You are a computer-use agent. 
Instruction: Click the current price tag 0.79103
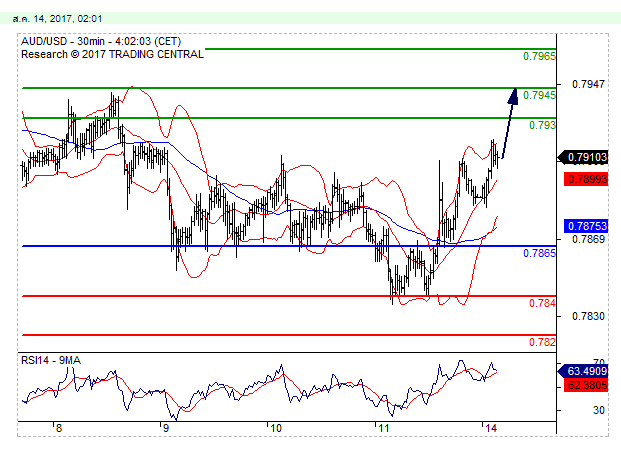click(583, 157)
